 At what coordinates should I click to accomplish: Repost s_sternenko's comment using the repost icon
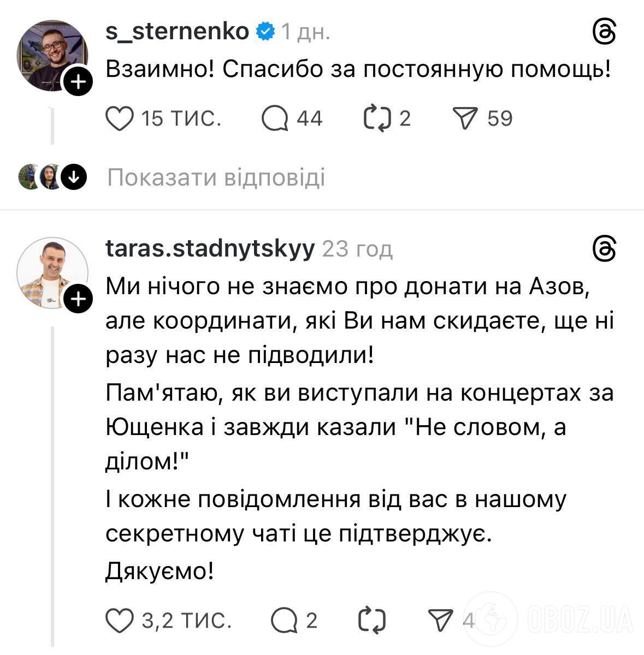pyautogui.click(x=381, y=117)
